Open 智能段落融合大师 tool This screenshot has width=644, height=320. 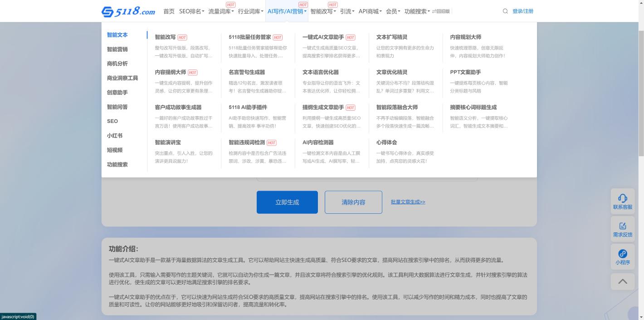[x=397, y=108]
